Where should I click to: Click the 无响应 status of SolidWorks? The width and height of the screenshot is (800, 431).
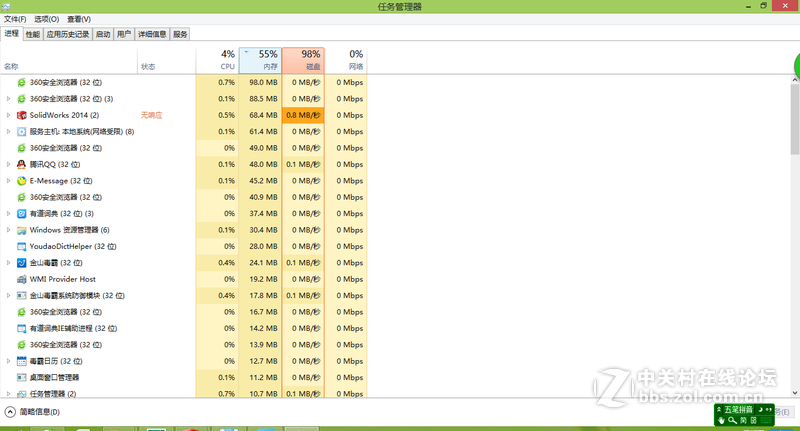click(x=152, y=115)
